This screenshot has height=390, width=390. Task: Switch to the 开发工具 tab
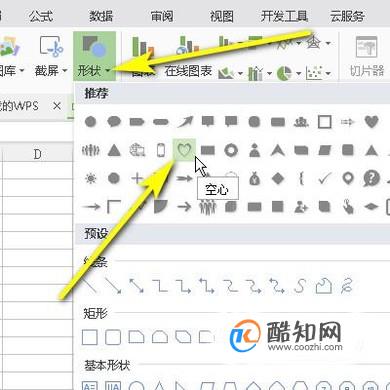pos(284,16)
